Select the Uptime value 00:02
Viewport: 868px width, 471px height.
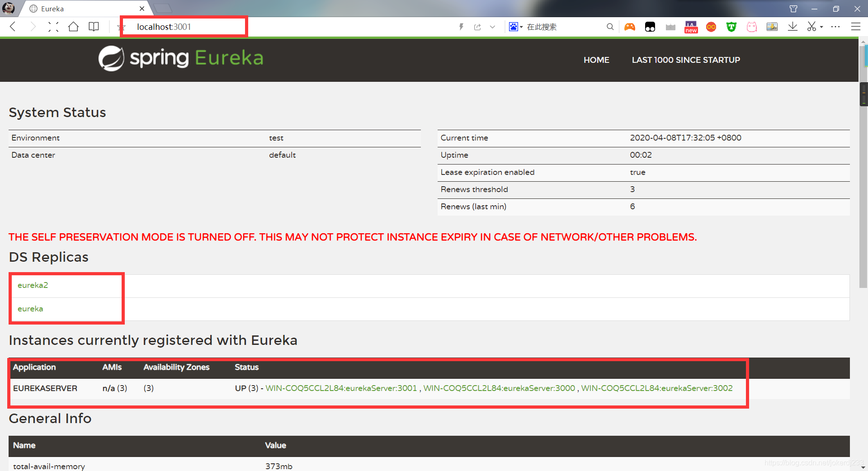[641, 155]
